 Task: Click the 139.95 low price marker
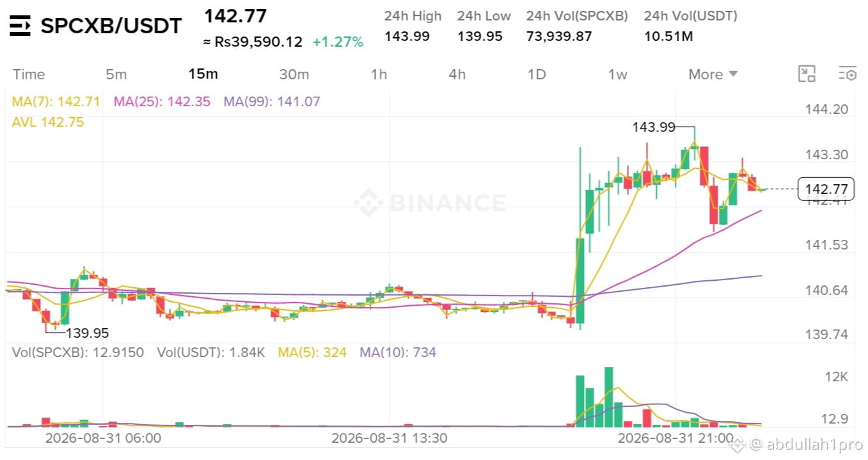pyautogui.click(x=87, y=333)
